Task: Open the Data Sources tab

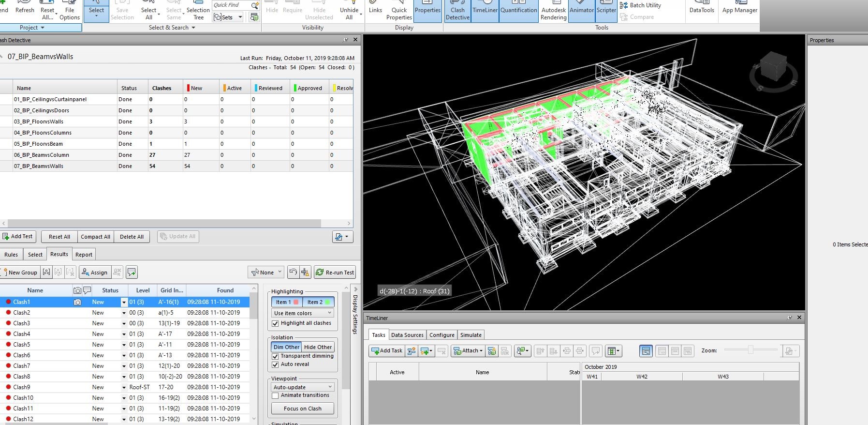Action: pyautogui.click(x=407, y=335)
